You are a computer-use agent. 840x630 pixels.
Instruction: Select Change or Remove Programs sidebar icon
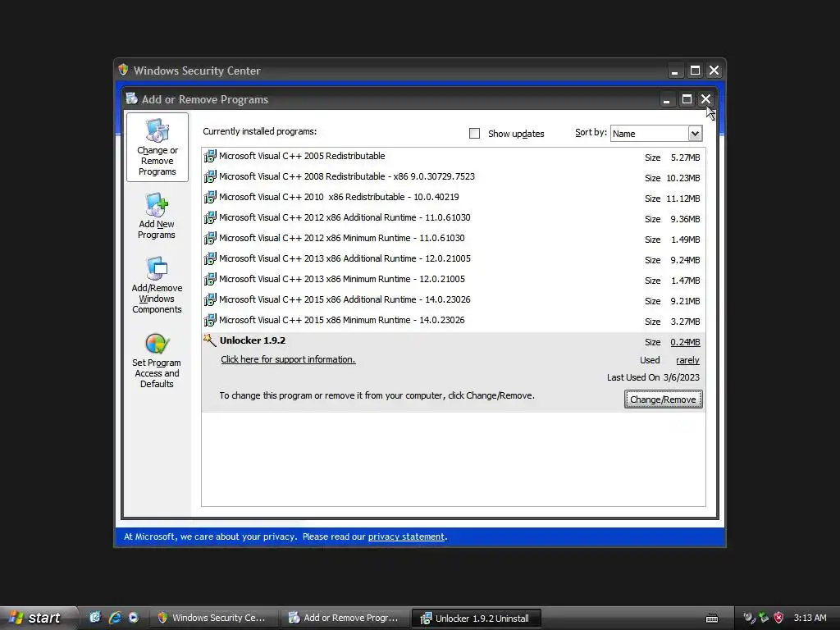[157, 147]
